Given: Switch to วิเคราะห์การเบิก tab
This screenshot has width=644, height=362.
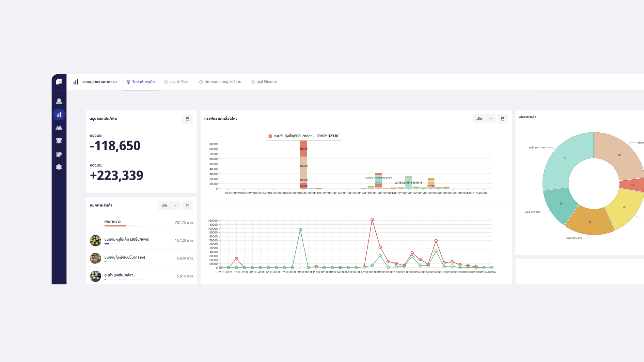Looking at the screenshot, I should (x=141, y=82).
